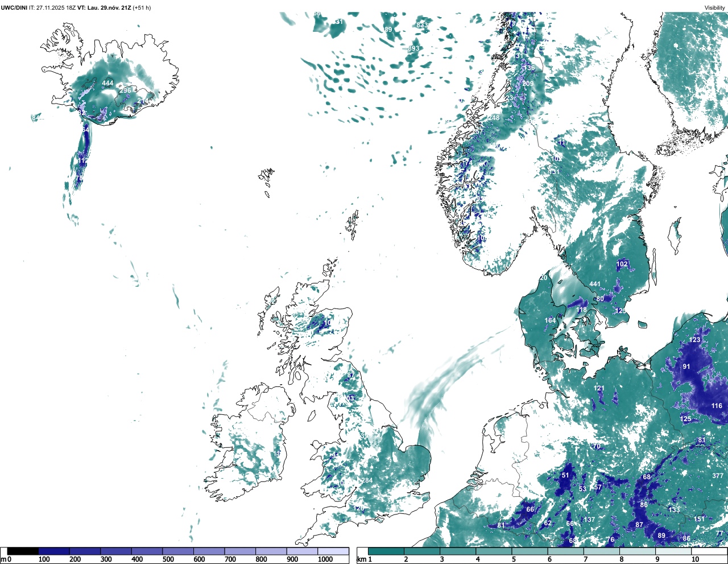Click the 5–6 km legend color segment
The height and width of the screenshot is (564, 728).
(529, 551)
